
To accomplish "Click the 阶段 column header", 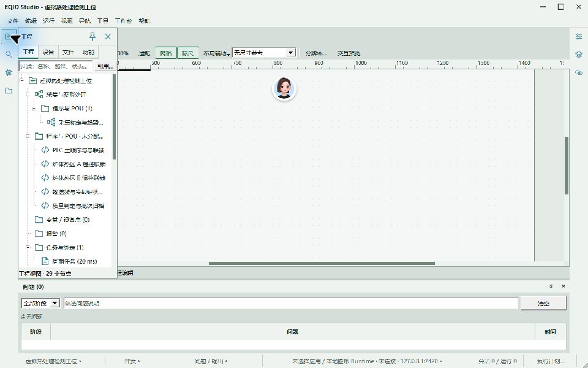I will tap(36, 332).
